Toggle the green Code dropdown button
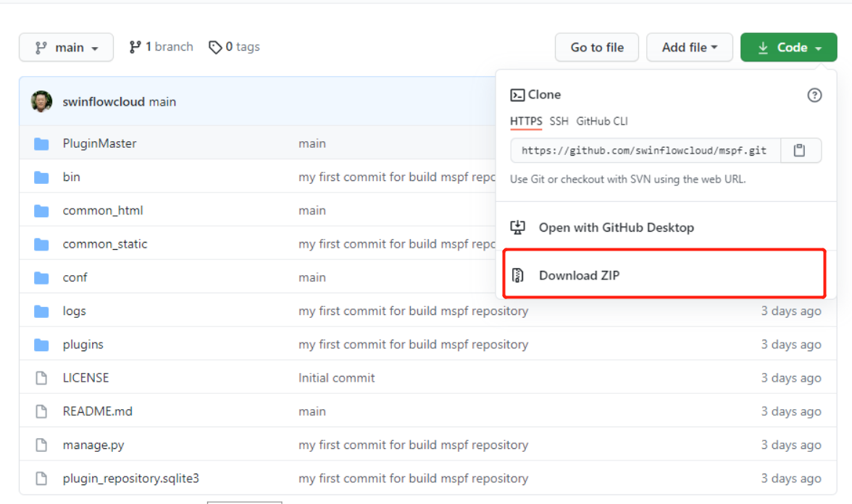The height and width of the screenshot is (504, 852). [x=788, y=47]
